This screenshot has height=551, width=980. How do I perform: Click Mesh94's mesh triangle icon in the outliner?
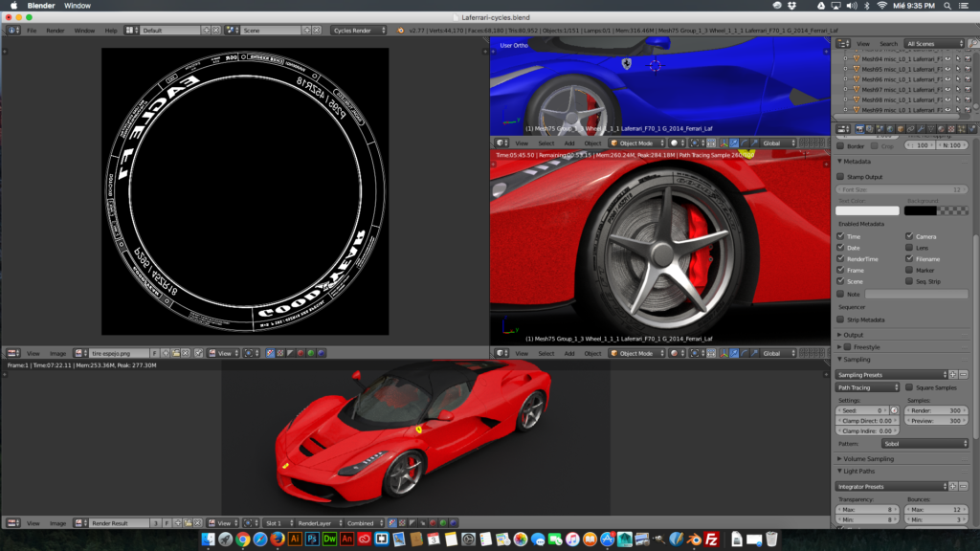click(x=857, y=59)
